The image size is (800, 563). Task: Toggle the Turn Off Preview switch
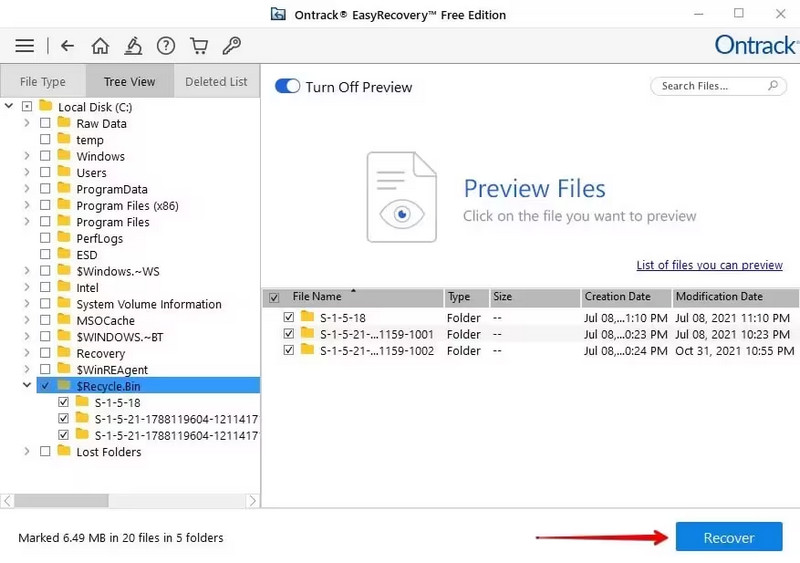287,86
